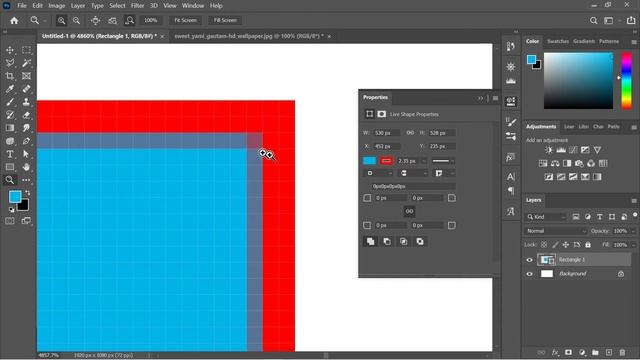Open the layer Opacity dropdown arrow
The height and width of the screenshot is (360, 640).
(x=633, y=231)
